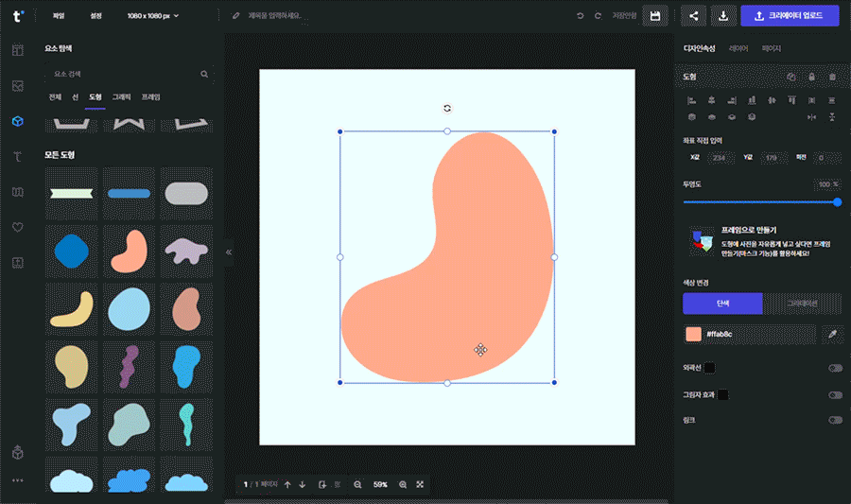Open the text tool in left sidebar
This screenshot has height=504, width=851.
point(17,156)
